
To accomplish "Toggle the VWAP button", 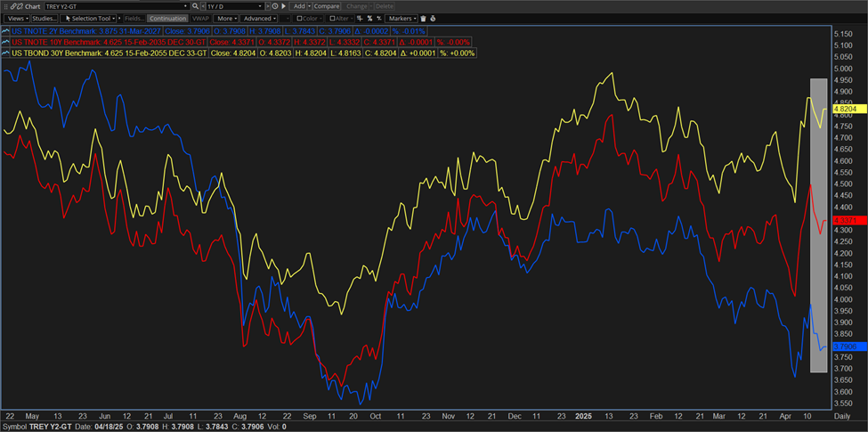I will [x=201, y=18].
